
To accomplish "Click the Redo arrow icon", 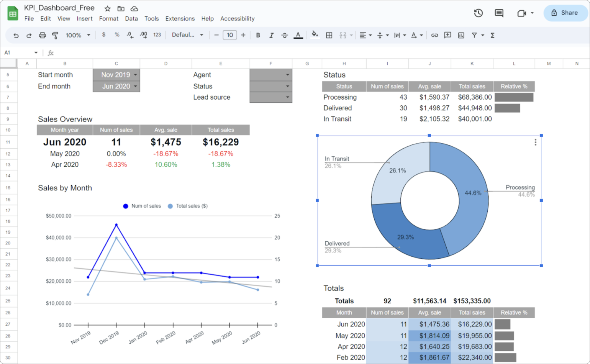I will pos(29,35).
